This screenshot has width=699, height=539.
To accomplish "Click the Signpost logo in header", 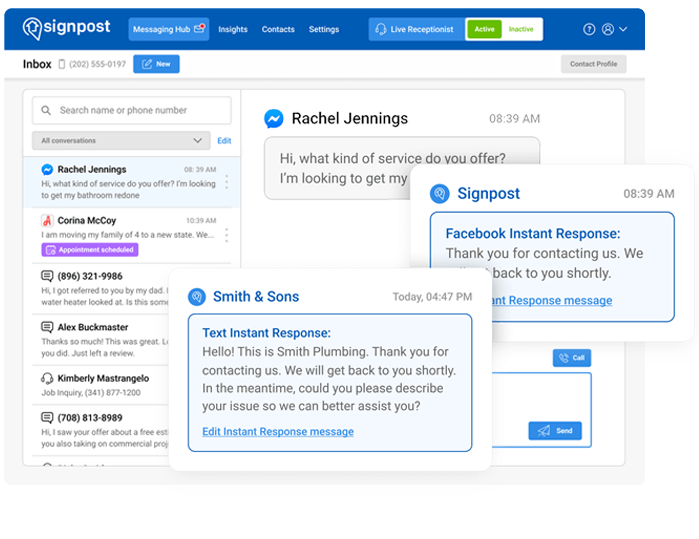I will coord(65,29).
